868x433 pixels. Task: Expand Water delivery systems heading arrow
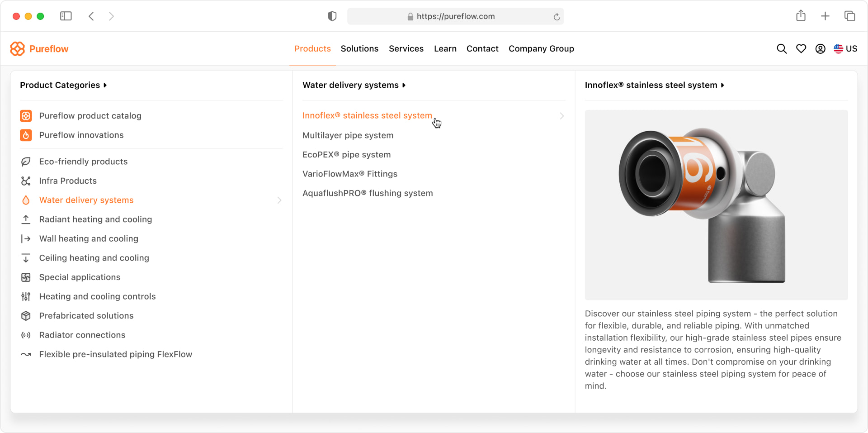click(x=404, y=85)
